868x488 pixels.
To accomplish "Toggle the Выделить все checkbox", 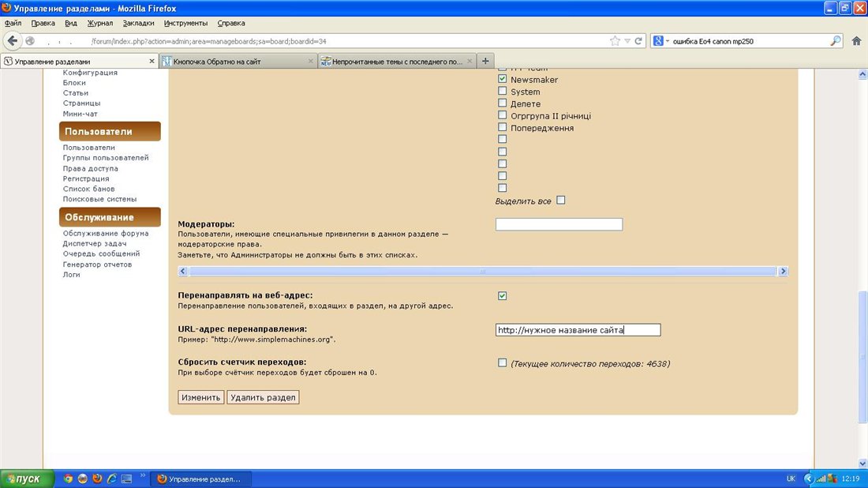I will (561, 201).
